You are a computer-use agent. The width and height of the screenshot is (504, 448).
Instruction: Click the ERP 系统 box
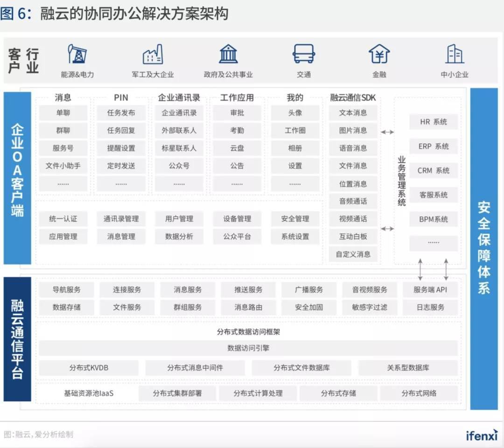[434, 146]
